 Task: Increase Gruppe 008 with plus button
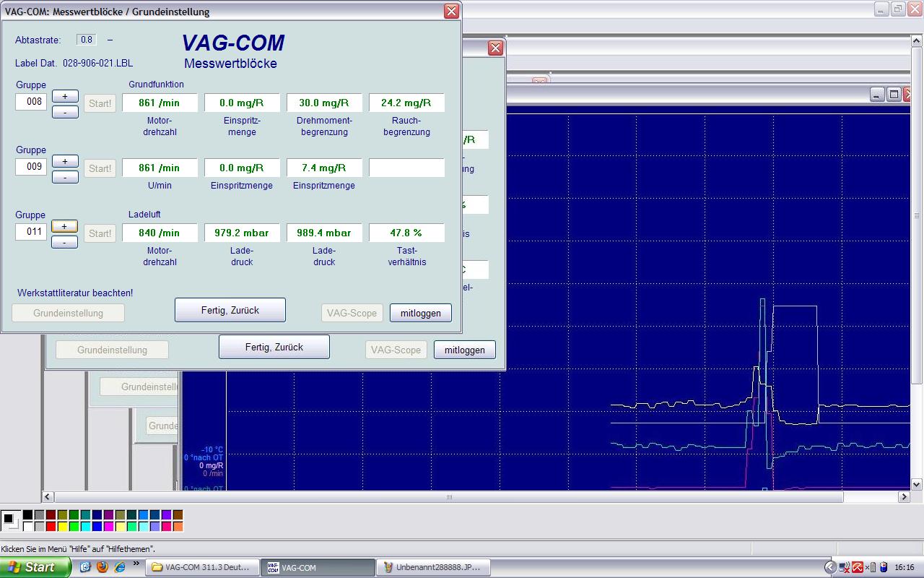click(x=65, y=96)
